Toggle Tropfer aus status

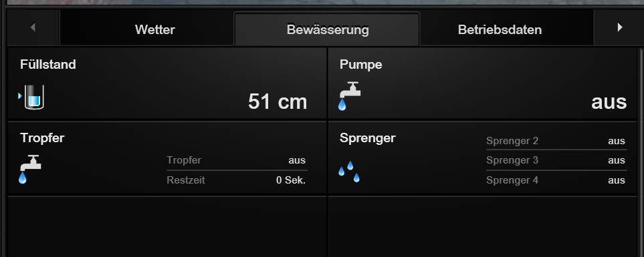tap(297, 160)
